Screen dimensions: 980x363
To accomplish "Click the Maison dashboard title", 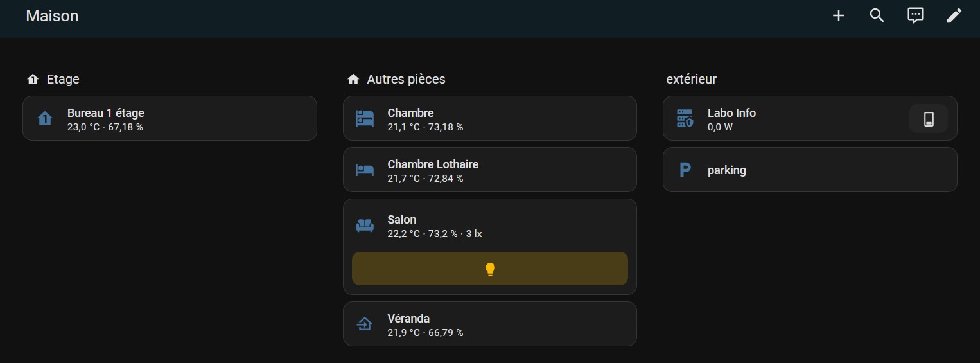I will point(52,15).
